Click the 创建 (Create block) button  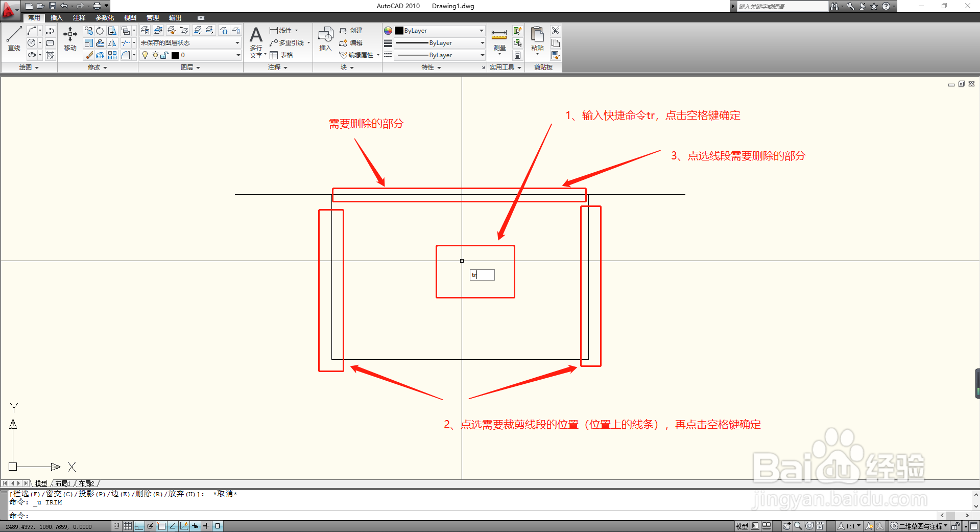pos(351,31)
